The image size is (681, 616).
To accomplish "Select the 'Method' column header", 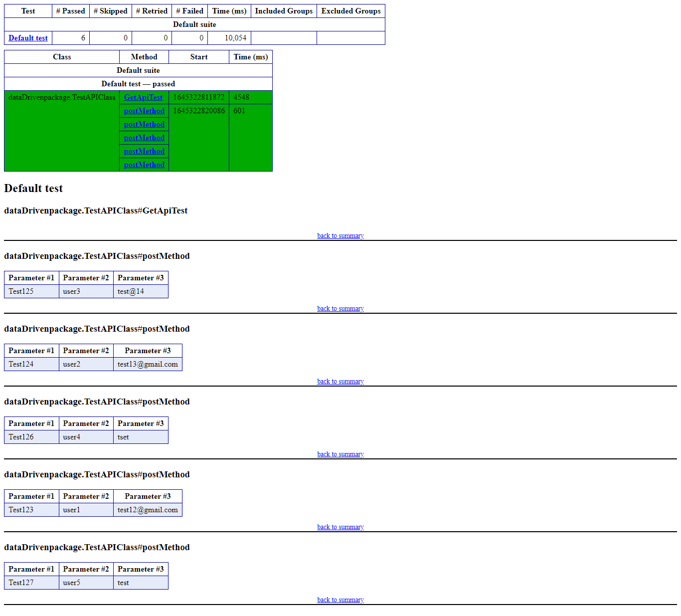I will click(x=144, y=57).
